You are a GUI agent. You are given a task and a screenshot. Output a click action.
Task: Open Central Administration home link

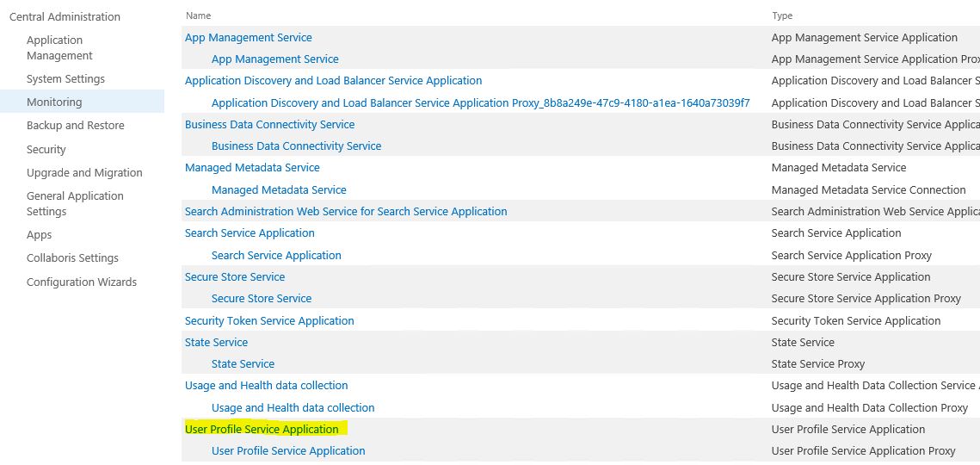[65, 17]
